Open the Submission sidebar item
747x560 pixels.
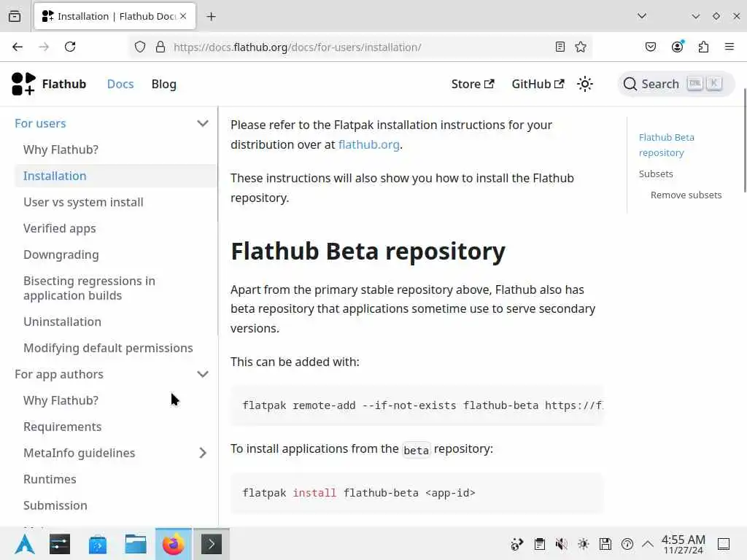(x=55, y=505)
